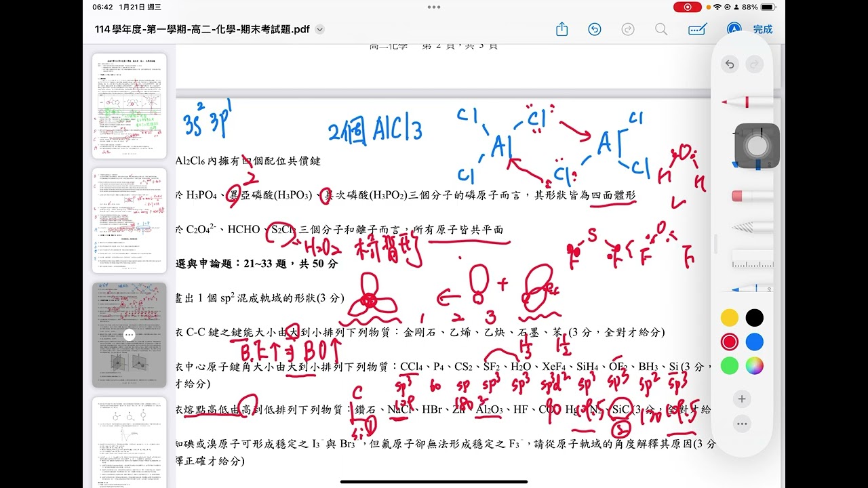Select the pink eraser tool
This screenshot has height=488, width=868.
(752, 196)
